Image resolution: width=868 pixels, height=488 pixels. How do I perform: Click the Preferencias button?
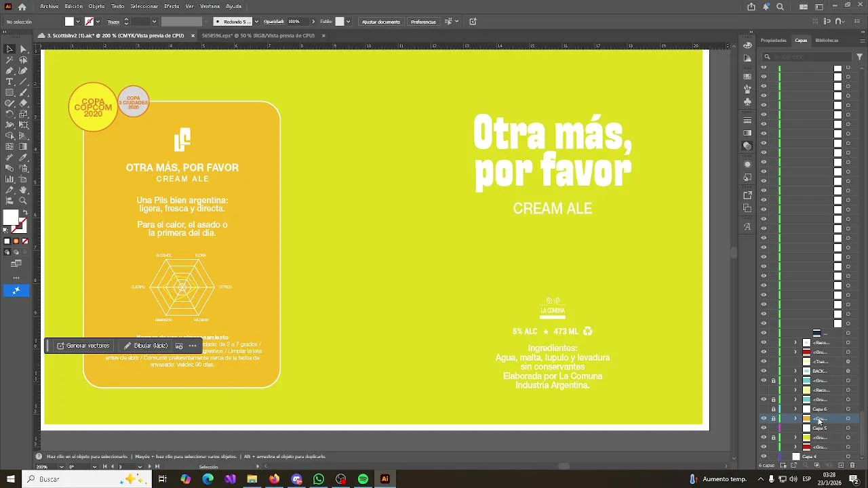tap(423, 22)
